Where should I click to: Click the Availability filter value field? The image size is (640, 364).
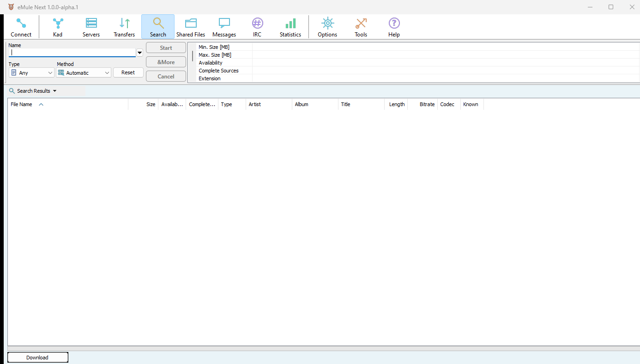(x=446, y=63)
